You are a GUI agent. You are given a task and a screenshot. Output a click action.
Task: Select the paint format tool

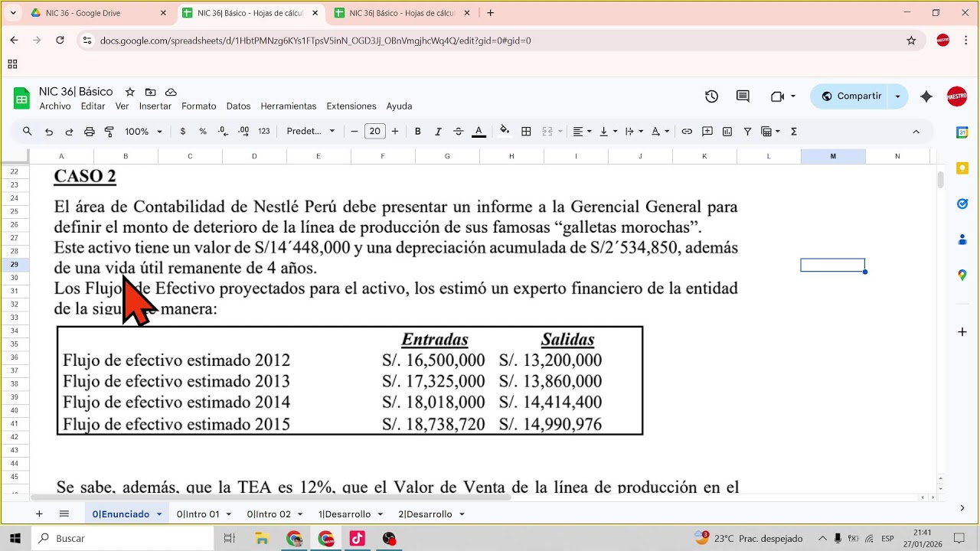(x=109, y=132)
